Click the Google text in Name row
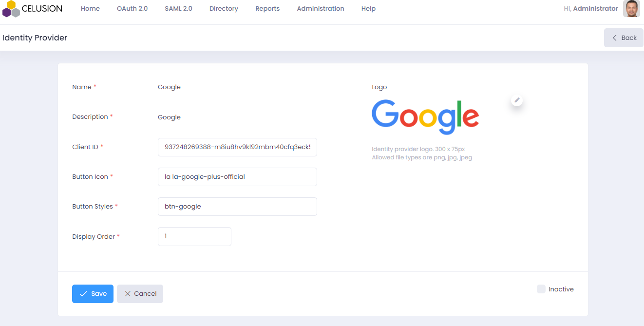Screen dimensions: 644x326 coord(169,87)
